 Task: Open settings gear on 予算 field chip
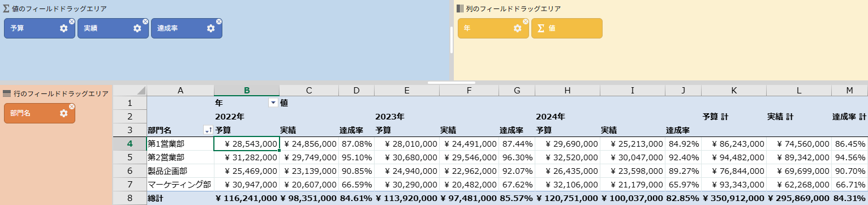pyautogui.click(x=63, y=28)
